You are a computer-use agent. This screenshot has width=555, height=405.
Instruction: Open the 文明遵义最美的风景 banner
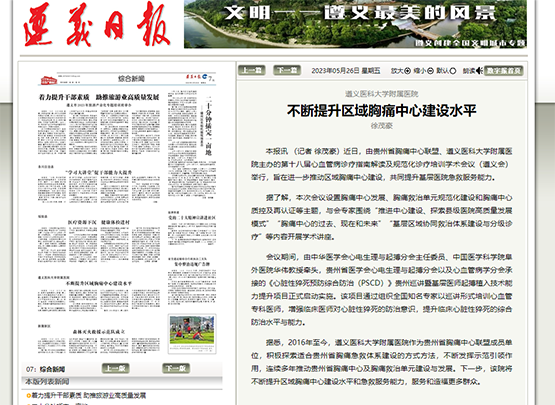coord(355,24)
